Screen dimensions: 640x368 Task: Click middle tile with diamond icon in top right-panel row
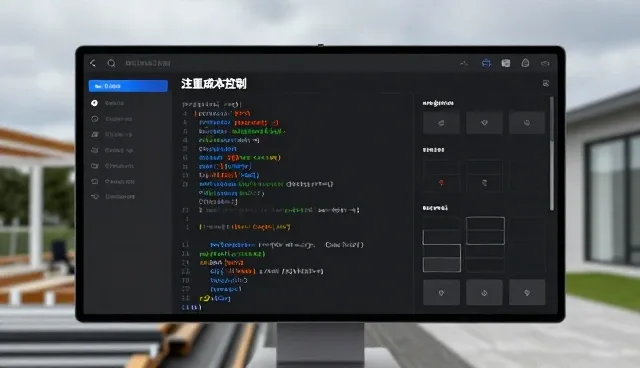(x=484, y=122)
